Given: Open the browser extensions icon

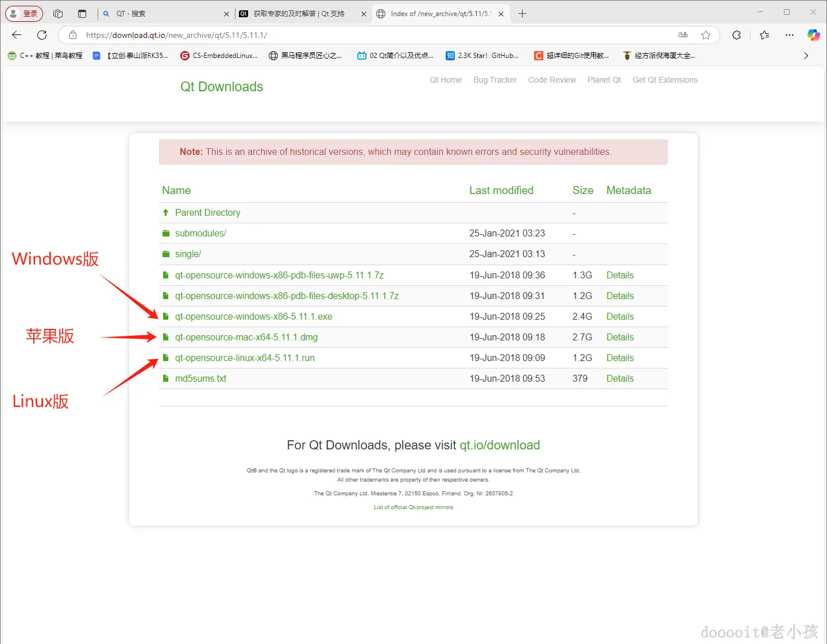Looking at the screenshot, I should click(x=736, y=35).
